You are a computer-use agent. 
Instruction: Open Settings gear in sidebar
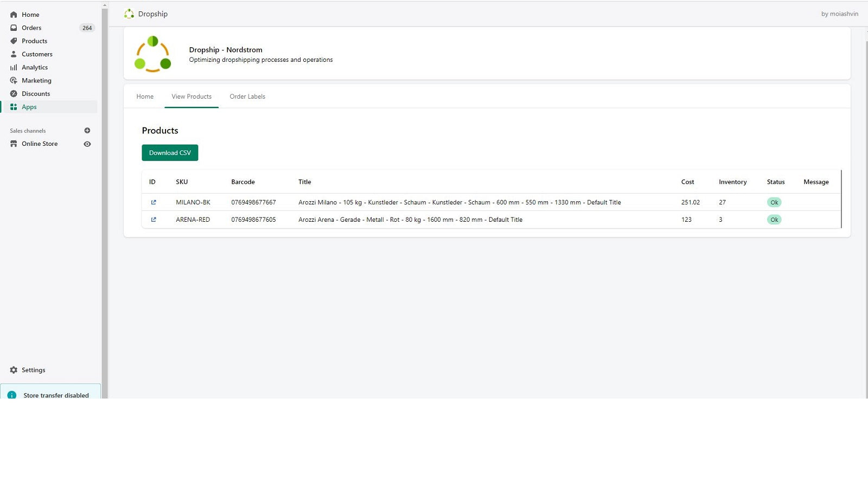coord(14,370)
